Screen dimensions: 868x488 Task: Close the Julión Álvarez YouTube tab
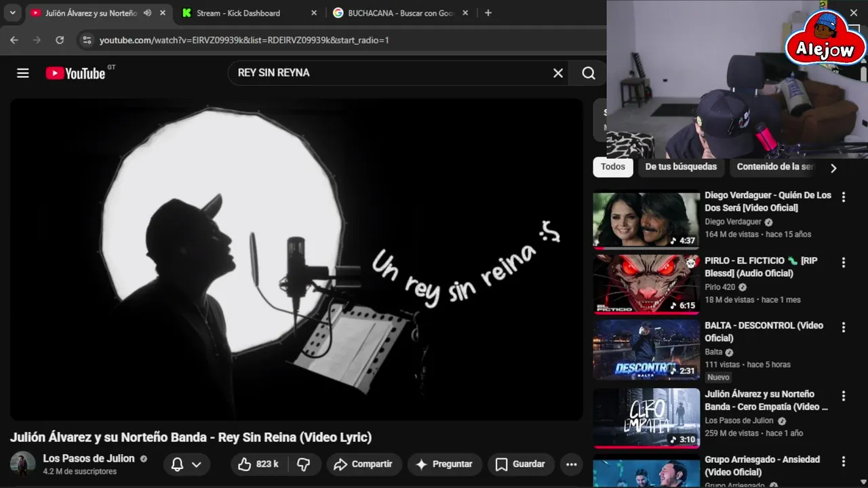click(163, 13)
